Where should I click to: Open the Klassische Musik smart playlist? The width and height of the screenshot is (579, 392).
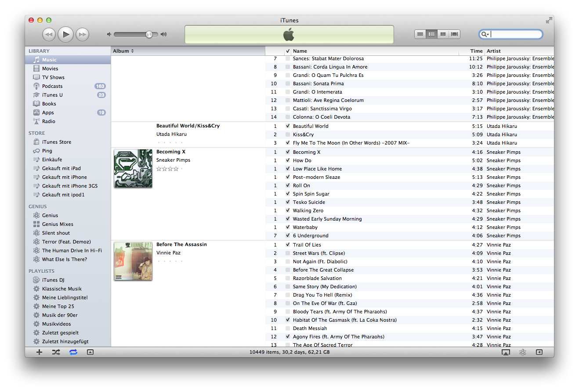[68, 289]
